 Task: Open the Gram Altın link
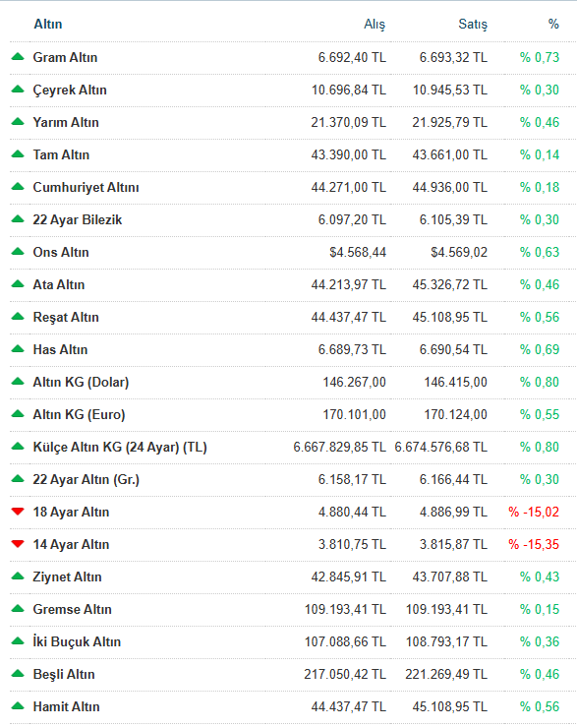[x=65, y=58]
